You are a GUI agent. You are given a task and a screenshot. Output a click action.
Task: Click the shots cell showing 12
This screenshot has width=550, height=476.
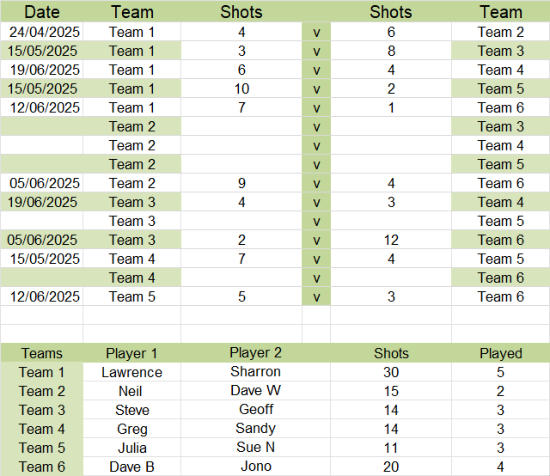[x=391, y=240]
